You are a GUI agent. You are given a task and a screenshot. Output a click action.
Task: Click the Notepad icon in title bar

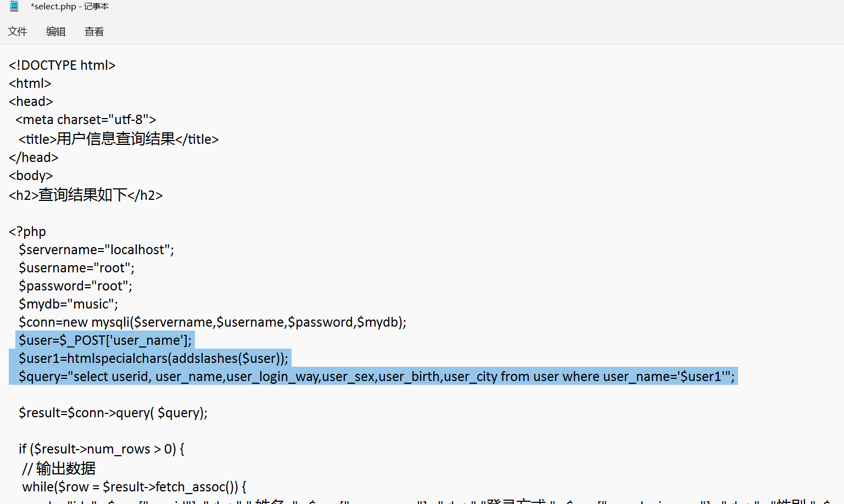[14, 7]
